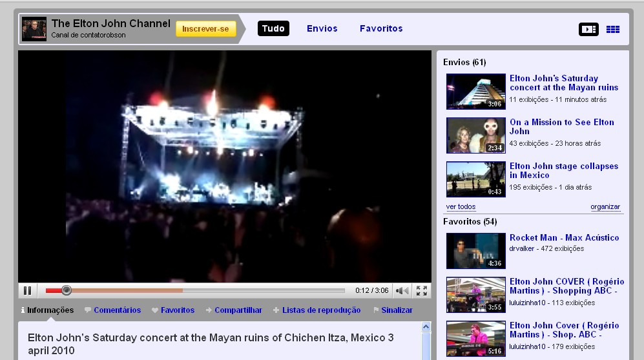Switch to player view layout icon
Image resolution: width=644 pixels, height=360 pixels.
(x=588, y=29)
